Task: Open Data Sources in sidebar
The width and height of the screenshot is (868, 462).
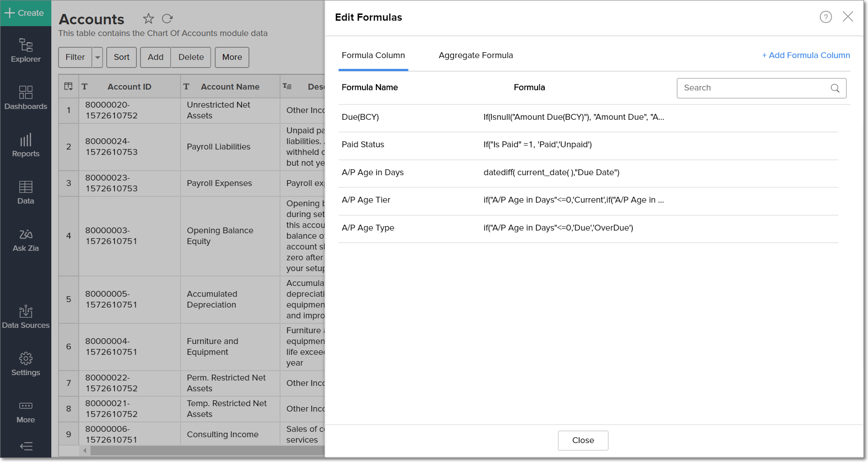Action: pyautogui.click(x=26, y=317)
